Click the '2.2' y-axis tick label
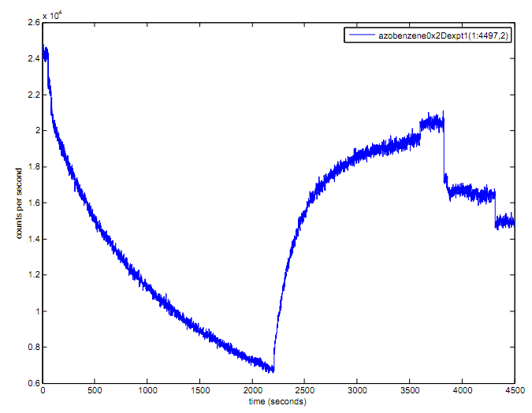 pos(32,95)
